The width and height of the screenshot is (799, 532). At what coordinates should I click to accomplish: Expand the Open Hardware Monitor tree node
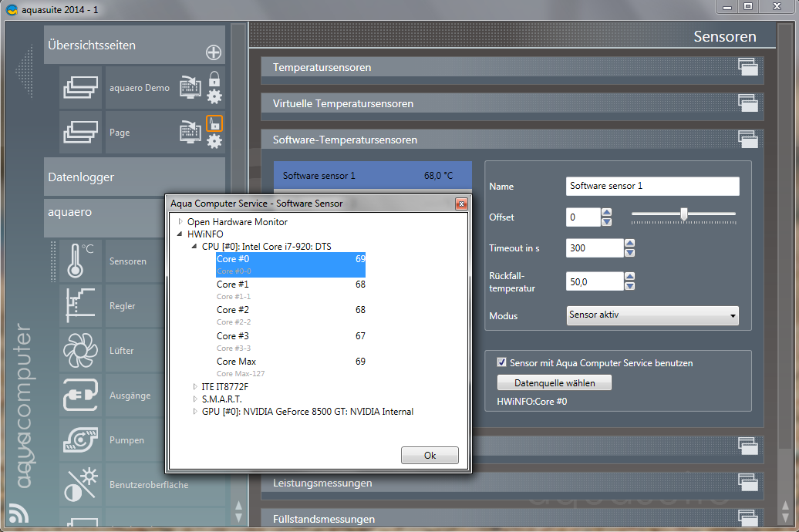pyautogui.click(x=181, y=222)
